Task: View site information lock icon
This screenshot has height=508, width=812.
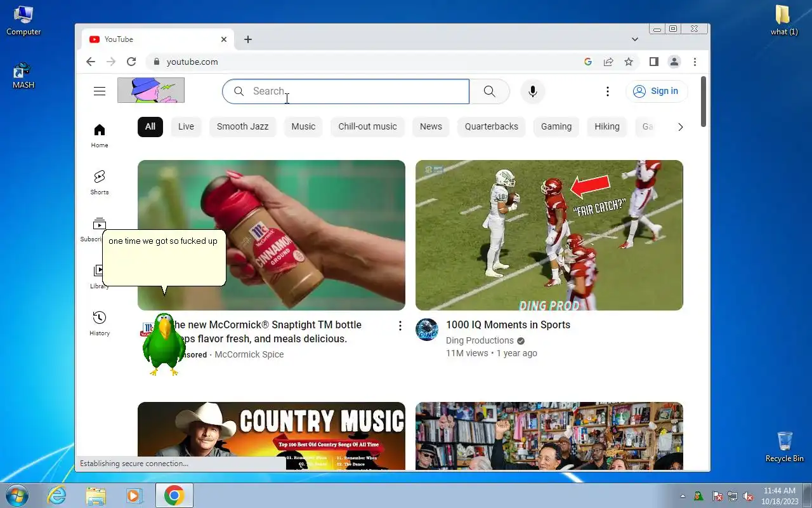Action: [x=155, y=62]
